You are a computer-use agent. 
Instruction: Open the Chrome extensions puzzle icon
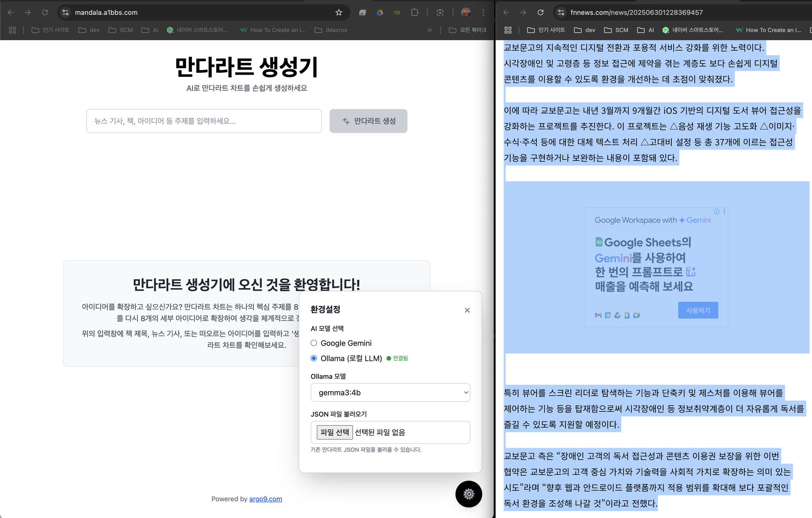(x=415, y=12)
